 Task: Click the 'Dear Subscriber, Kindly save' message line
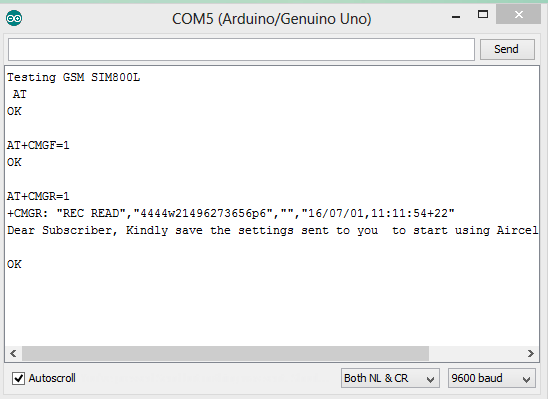tap(273, 231)
